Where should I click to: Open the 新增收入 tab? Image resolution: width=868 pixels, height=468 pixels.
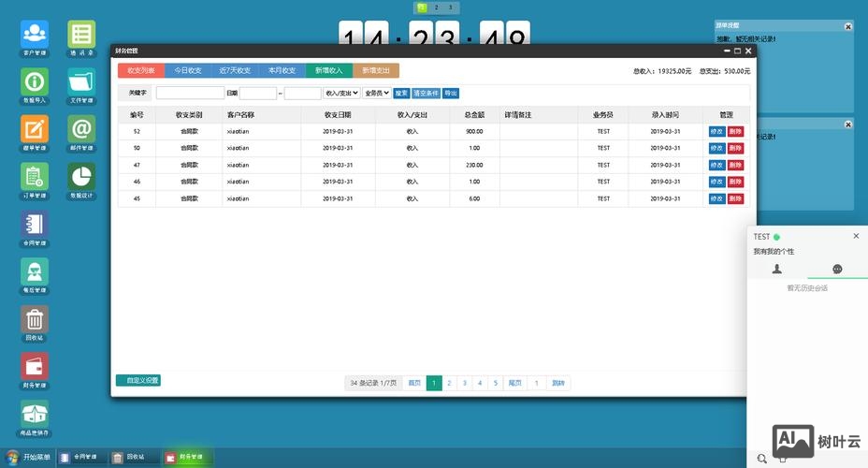[x=329, y=70]
